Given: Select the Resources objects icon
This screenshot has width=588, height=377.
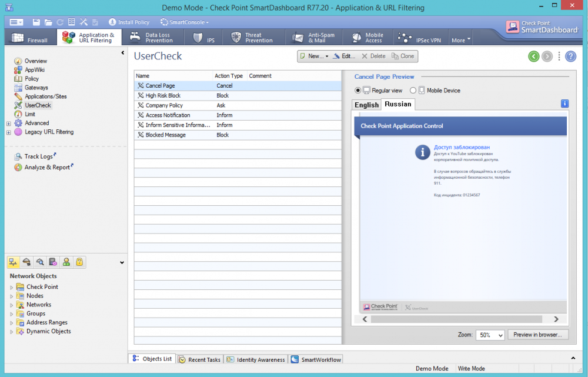Looking at the screenshot, I should pos(40,262).
